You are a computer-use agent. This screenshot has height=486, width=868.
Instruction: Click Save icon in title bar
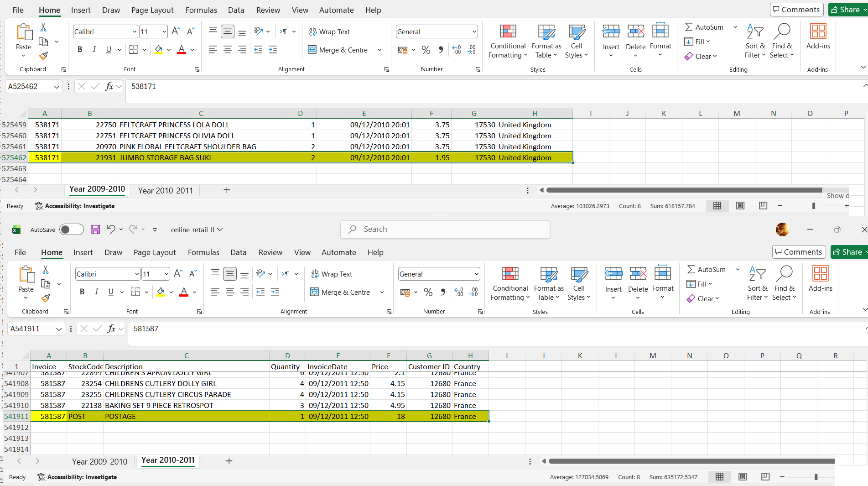point(95,230)
